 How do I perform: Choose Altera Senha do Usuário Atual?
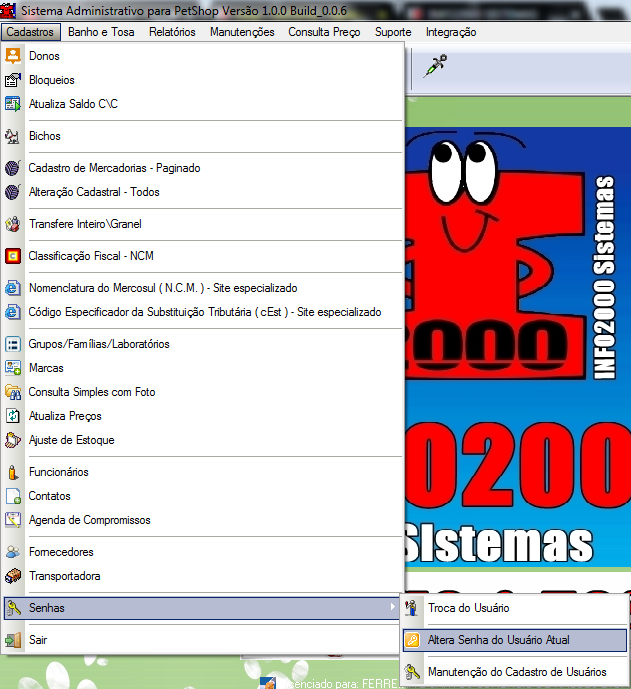tap(515, 640)
